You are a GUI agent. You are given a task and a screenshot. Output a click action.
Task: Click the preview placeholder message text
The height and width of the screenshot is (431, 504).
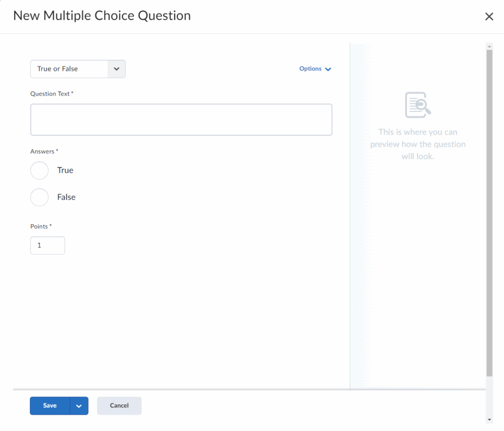[418, 144]
